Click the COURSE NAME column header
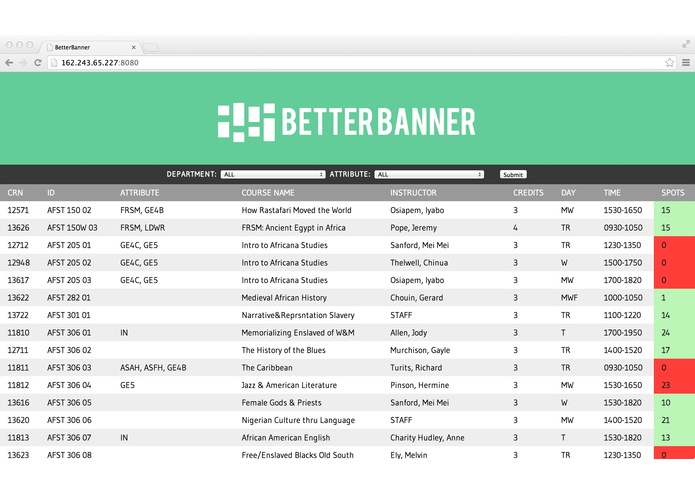The height and width of the screenshot is (494, 695). tap(268, 193)
